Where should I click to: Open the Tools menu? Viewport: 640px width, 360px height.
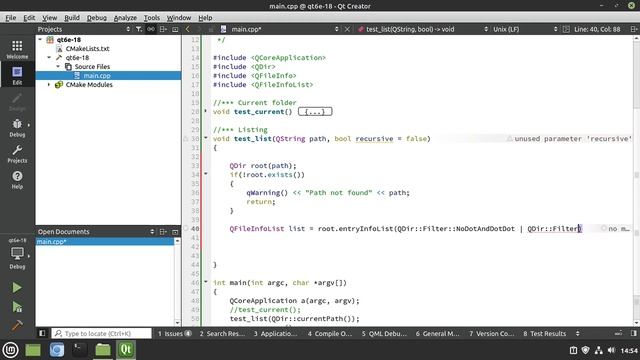coord(152,18)
